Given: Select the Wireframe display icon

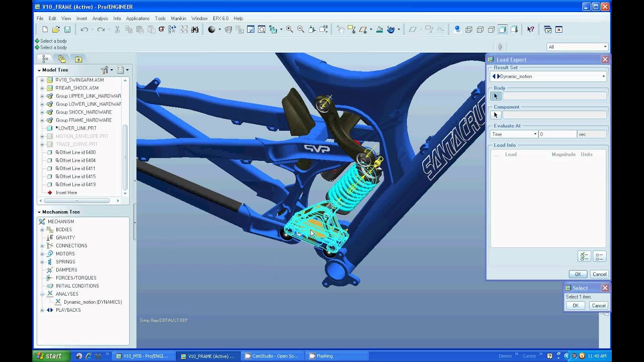Looking at the screenshot, I should pyautogui.click(x=469, y=30).
